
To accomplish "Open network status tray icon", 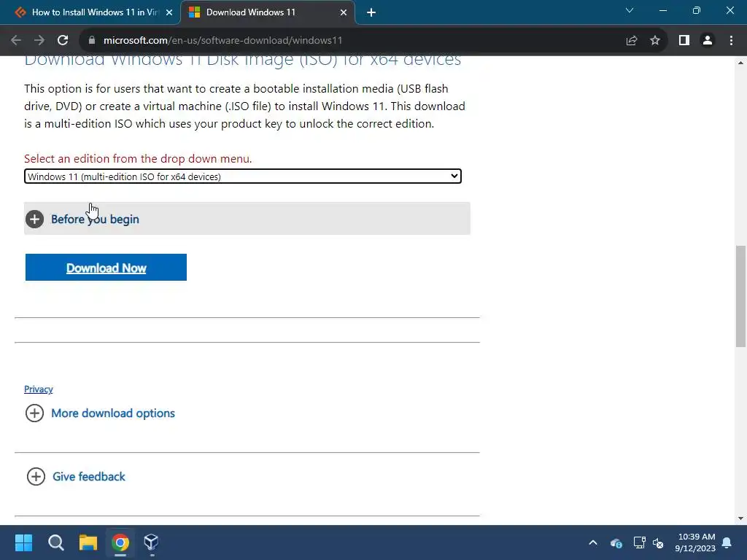I will [639, 542].
